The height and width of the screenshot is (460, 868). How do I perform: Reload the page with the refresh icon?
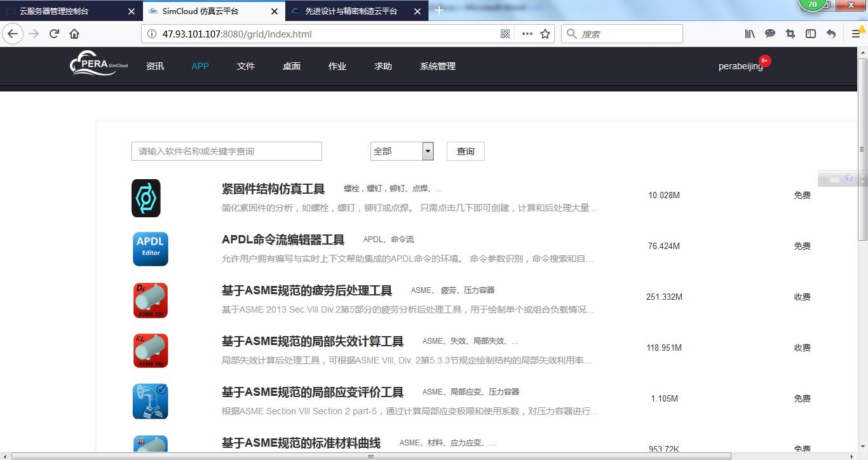(x=55, y=34)
